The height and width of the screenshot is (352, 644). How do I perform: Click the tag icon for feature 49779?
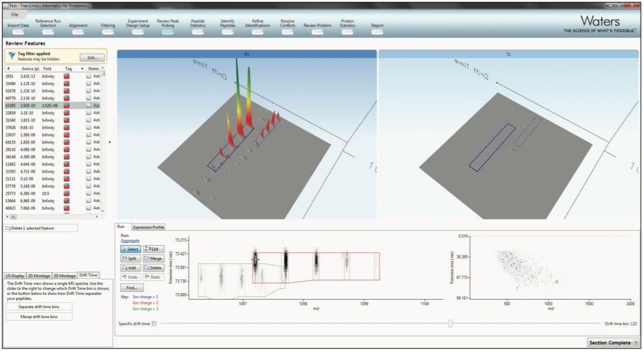(x=67, y=98)
